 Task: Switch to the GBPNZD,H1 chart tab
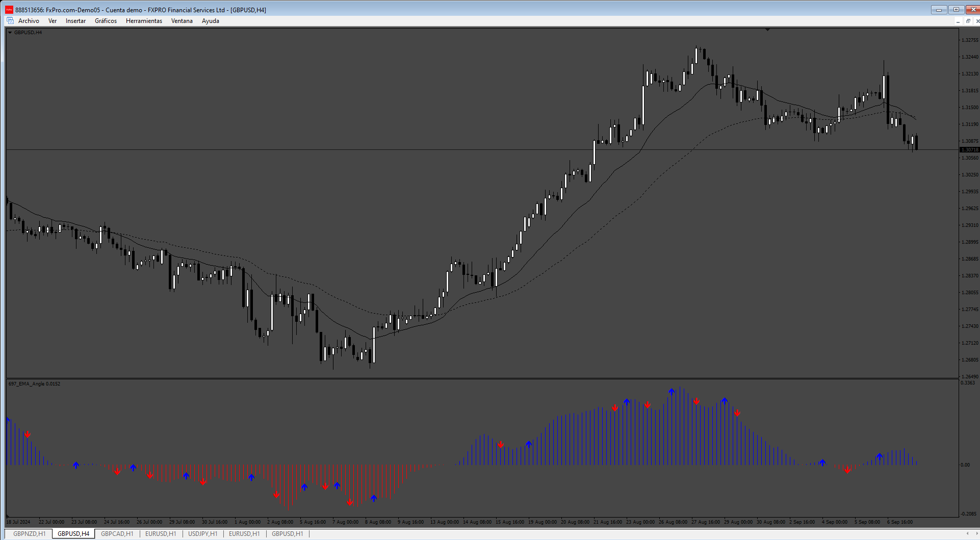click(x=29, y=534)
